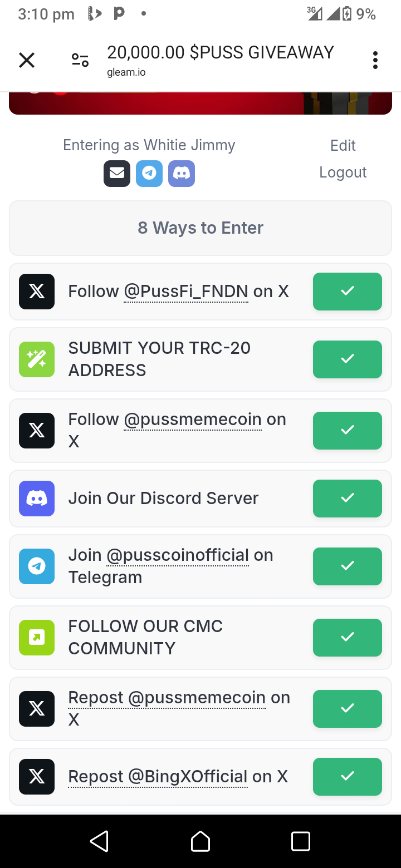Click the 8 Ways to Enter header
Viewport: 401px width, 868px height.
pyautogui.click(x=200, y=228)
